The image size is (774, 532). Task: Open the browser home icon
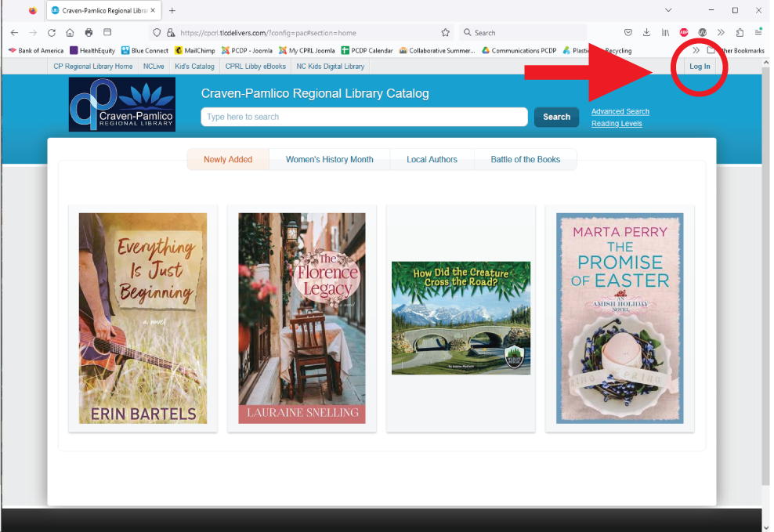tap(70, 33)
